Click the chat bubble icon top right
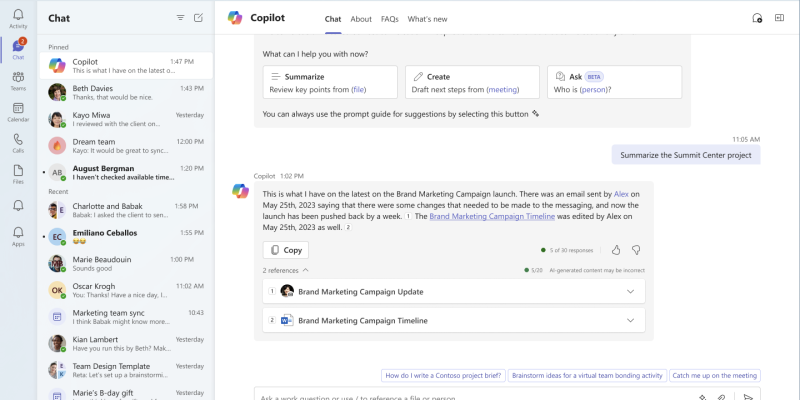Screen dimensions: 800x400 coord(757,18)
